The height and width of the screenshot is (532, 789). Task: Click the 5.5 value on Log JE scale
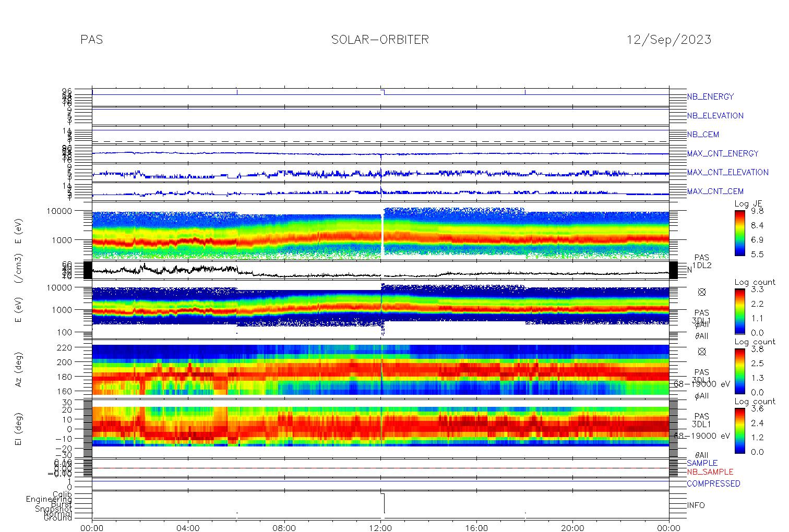pyautogui.click(x=757, y=254)
